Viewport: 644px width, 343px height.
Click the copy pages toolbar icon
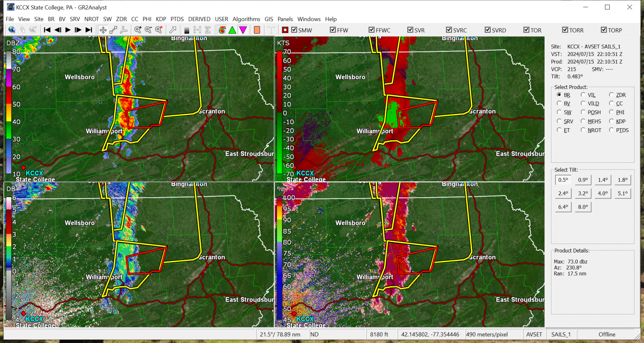(x=23, y=30)
